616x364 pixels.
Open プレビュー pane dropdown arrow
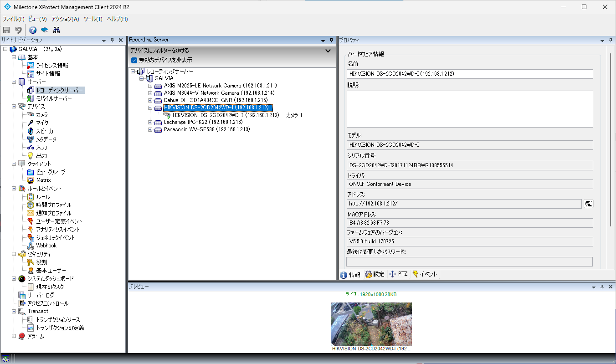(x=594, y=287)
